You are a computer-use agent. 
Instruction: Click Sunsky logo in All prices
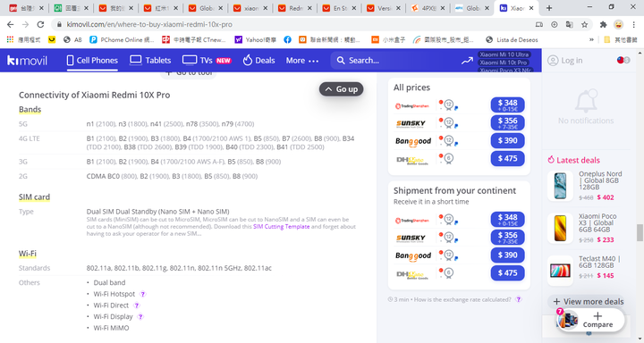411,123
